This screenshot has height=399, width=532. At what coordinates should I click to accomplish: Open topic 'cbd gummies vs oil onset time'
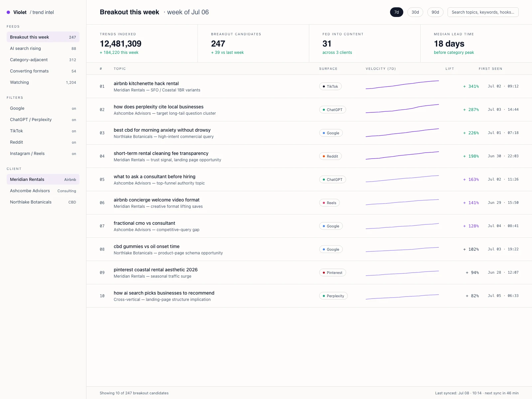[147, 246]
